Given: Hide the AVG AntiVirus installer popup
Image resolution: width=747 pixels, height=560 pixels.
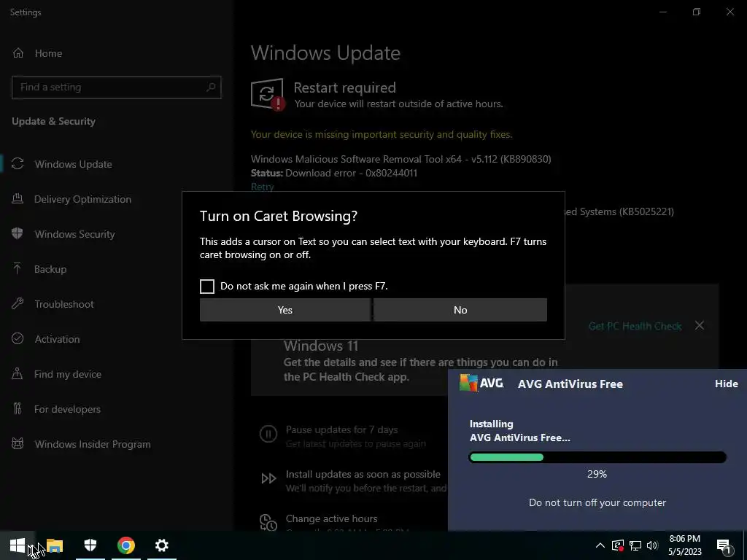Looking at the screenshot, I should pyautogui.click(x=726, y=384).
